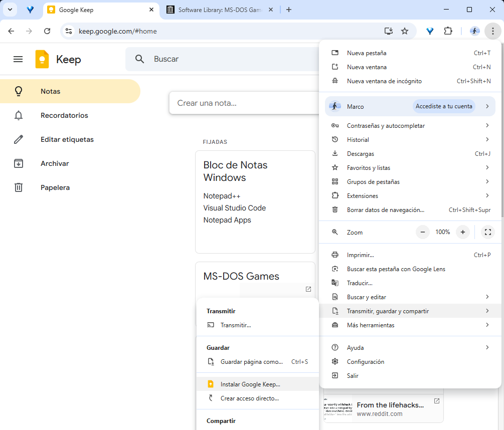Open the Extensions puzzle icon
This screenshot has height=430, width=504.
[448, 31]
